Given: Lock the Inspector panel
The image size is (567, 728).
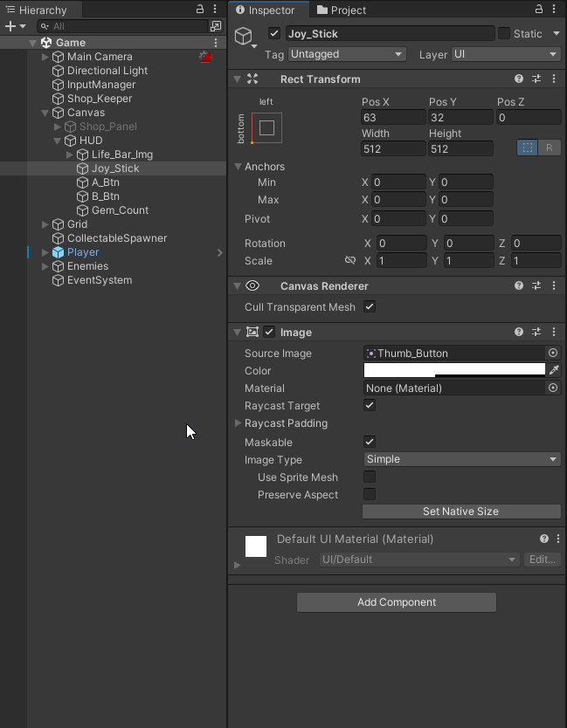Looking at the screenshot, I should [539, 9].
